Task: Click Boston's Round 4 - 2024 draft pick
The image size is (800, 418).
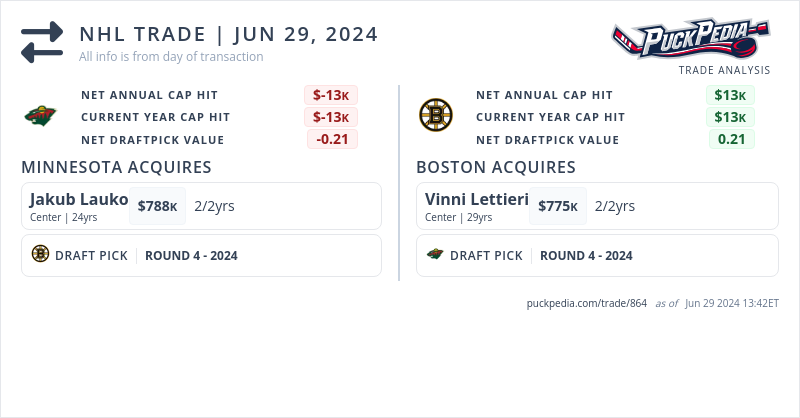Action: (586, 255)
